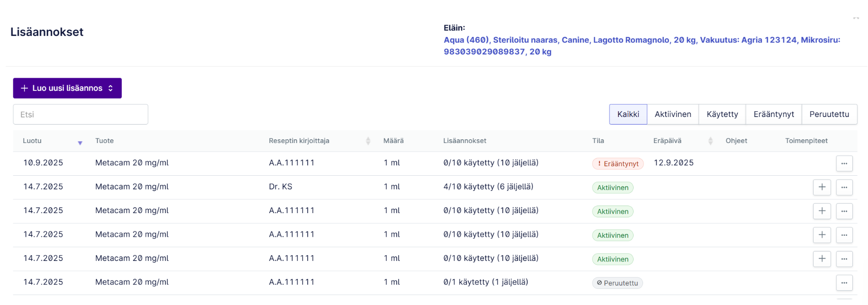868x305 pixels.
Task: Select the 10.9.2025 created date cell
Action: (x=43, y=163)
